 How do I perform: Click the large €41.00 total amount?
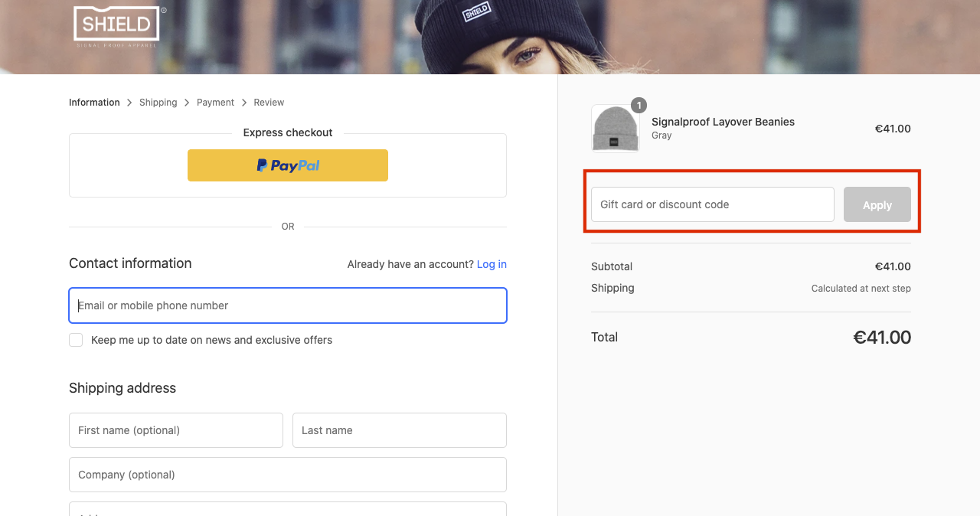(x=882, y=337)
